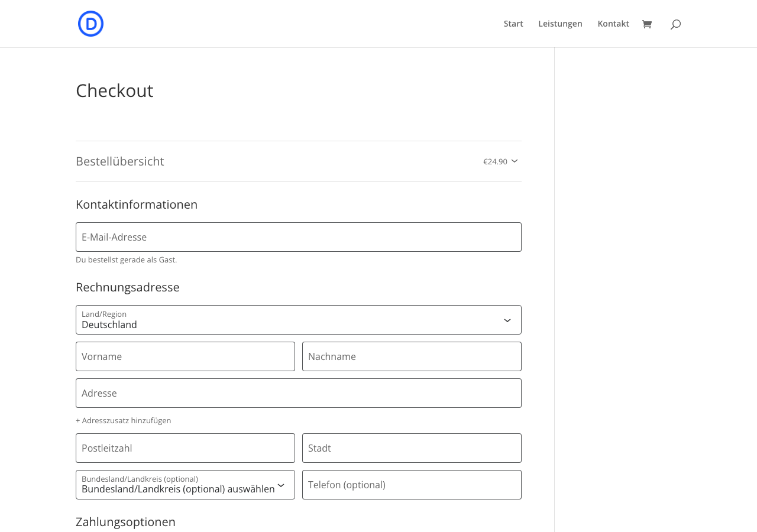
Task: Select the Postleitzahl field
Action: coord(185,448)
